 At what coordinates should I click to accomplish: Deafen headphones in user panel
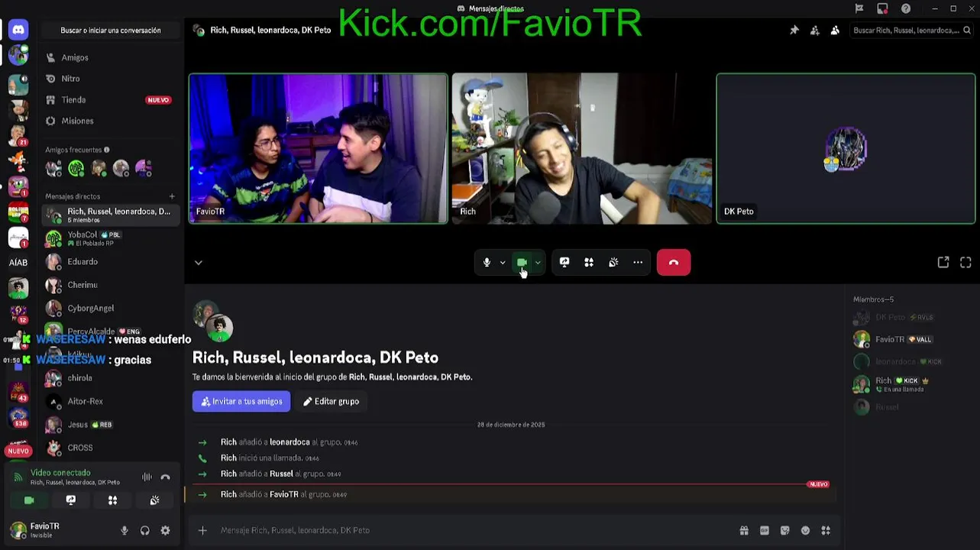click(145, 530)
